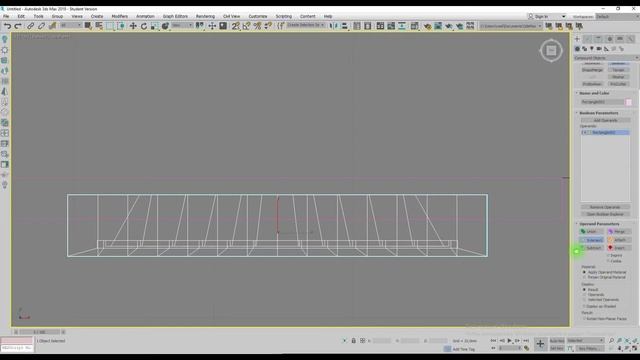Activate the Select and Rotate tool
This screenshot has width=640, height=360.
point(144,26)
